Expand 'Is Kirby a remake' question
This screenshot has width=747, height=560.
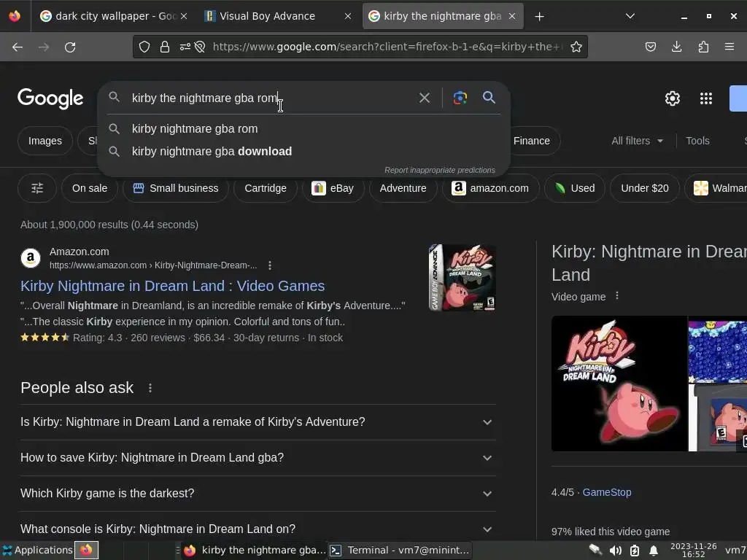point(258,422)
